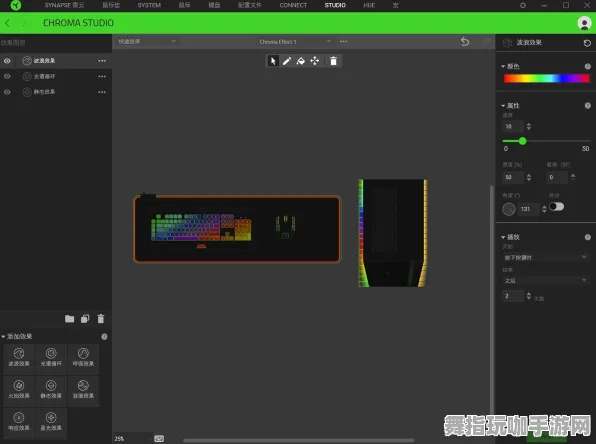Click the keyboard icon in bottom status bar
The height and width of the screenshot is (444, 596).
pyautogui.click(x=159, y=439)
